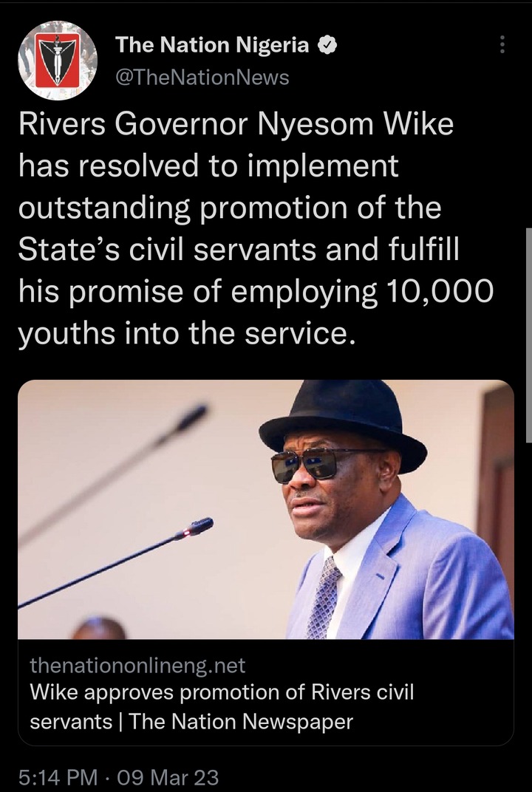Click the verified checkmark badge
532x792 pixels.
(x=327, y=46)
